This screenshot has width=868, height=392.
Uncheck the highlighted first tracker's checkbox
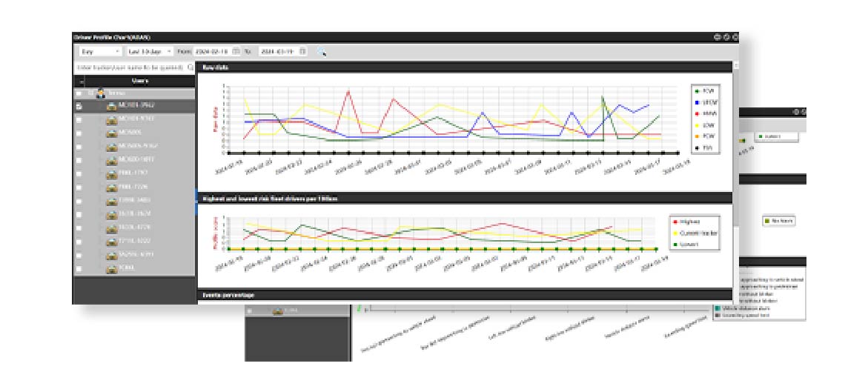tap(79, 106)
